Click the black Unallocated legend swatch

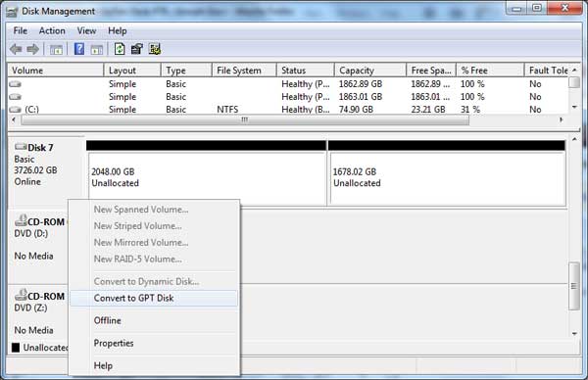[x=16, y=348]
